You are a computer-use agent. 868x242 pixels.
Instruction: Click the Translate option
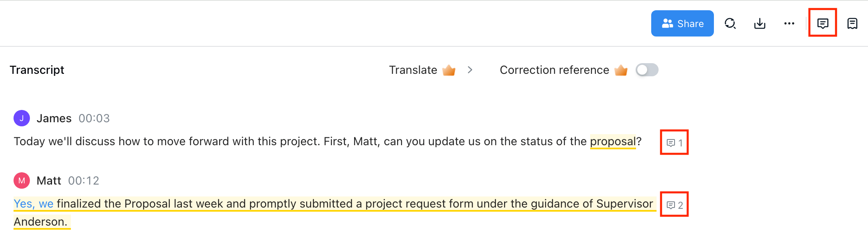click(x=413, y=70)
